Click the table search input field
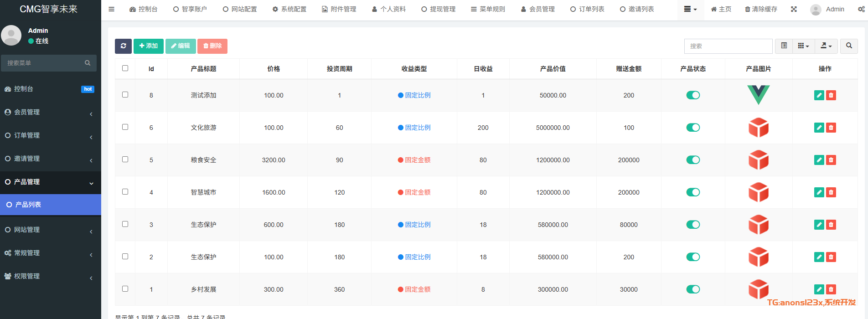This screenshot has height=319, width=868. [x=728, y=46]
